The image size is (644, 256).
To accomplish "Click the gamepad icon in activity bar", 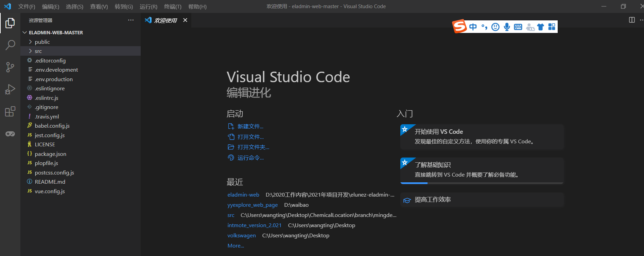I will [10, 134].
